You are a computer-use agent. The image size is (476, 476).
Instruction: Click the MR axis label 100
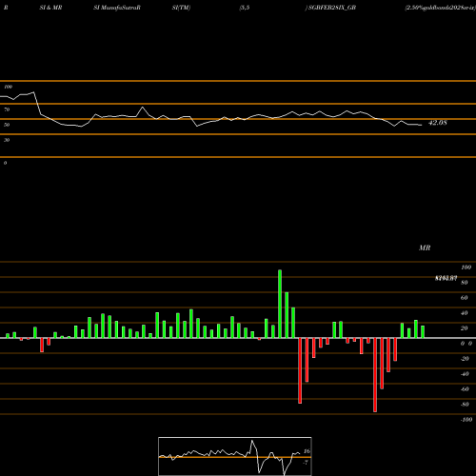[x=466, y=268]
